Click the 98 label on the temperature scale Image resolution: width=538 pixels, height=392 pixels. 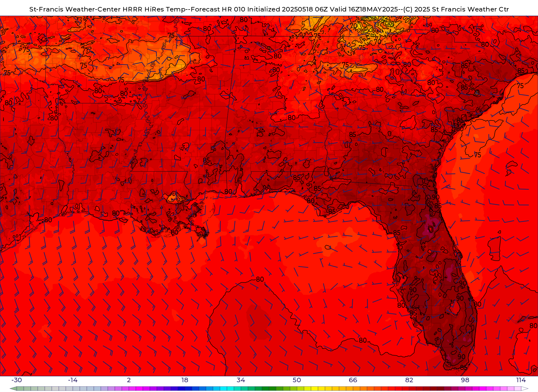[x=465, y=380]
